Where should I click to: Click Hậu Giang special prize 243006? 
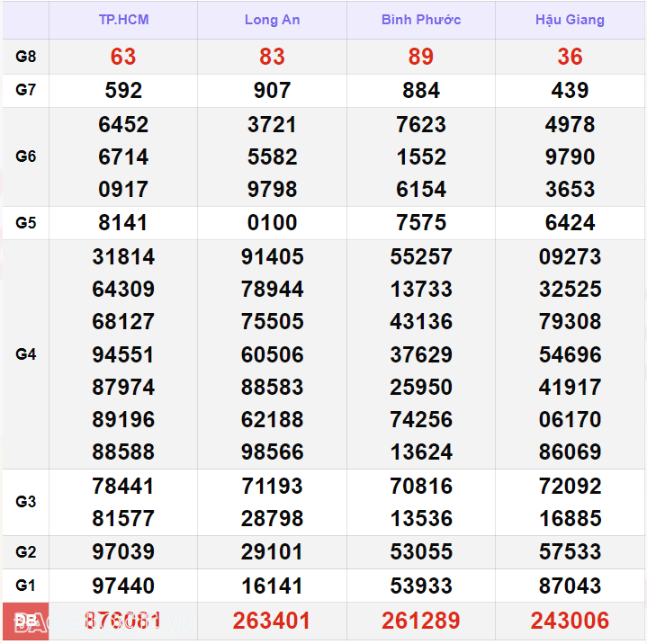(570, 621)
